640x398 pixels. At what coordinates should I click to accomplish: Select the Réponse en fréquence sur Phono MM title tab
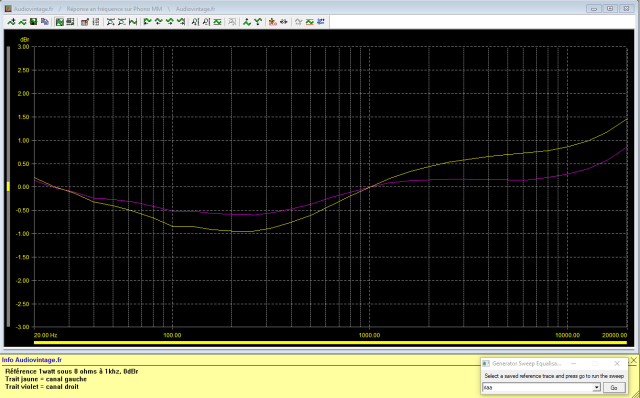point(114,9)
